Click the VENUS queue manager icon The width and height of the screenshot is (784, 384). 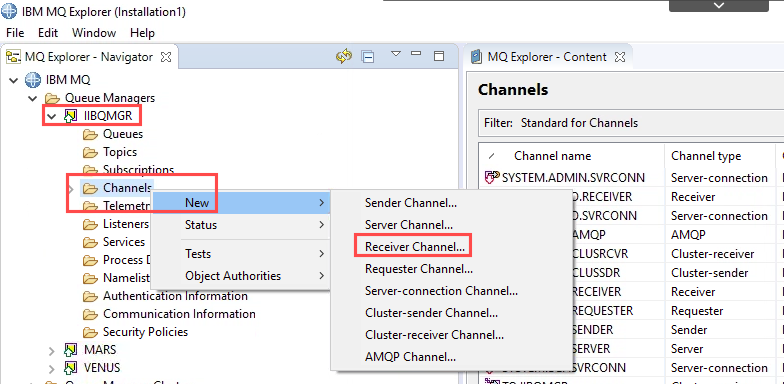click(x=70, y=368)
